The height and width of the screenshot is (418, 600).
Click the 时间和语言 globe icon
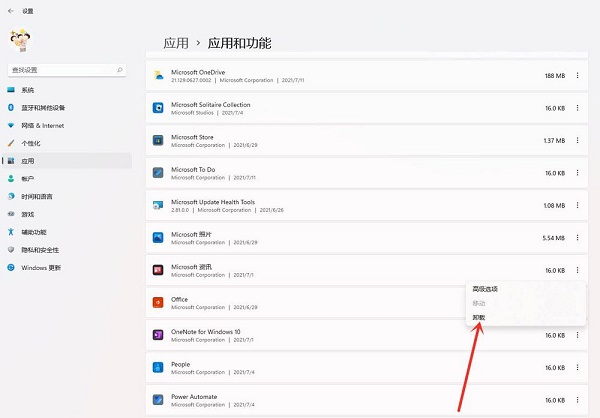coord(11,196)
